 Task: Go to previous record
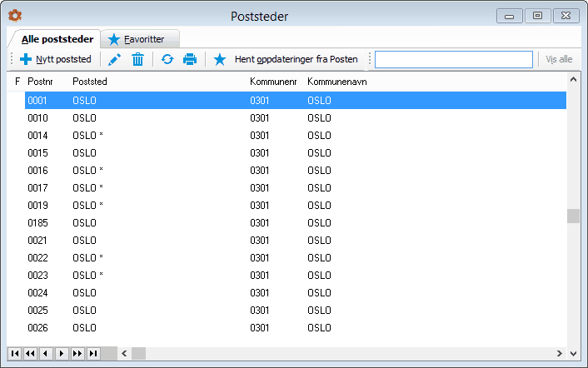point(46,353)
